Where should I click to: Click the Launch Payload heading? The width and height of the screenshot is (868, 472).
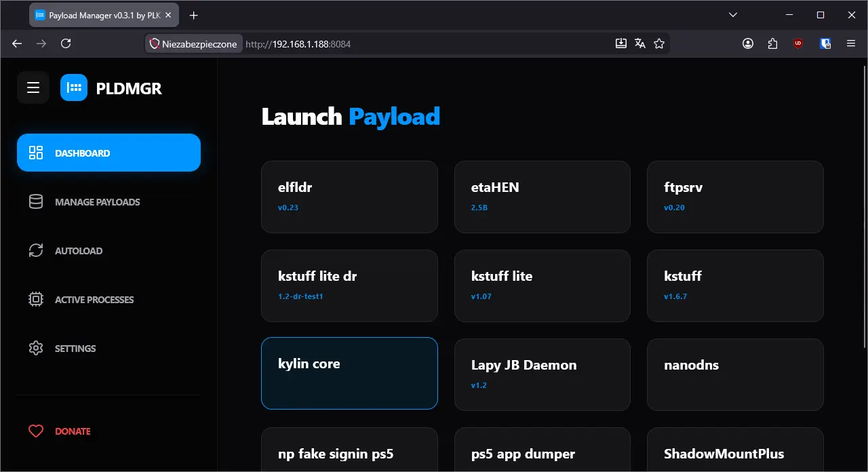pos(351,117)
